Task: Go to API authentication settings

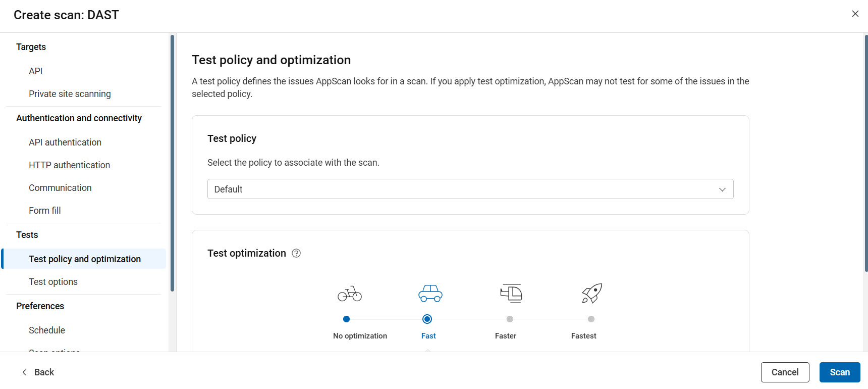Action: click(x=65, y=142)
